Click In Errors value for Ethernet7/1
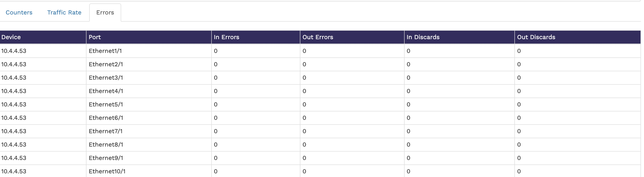The image size is (644, 177). (216, 131)
